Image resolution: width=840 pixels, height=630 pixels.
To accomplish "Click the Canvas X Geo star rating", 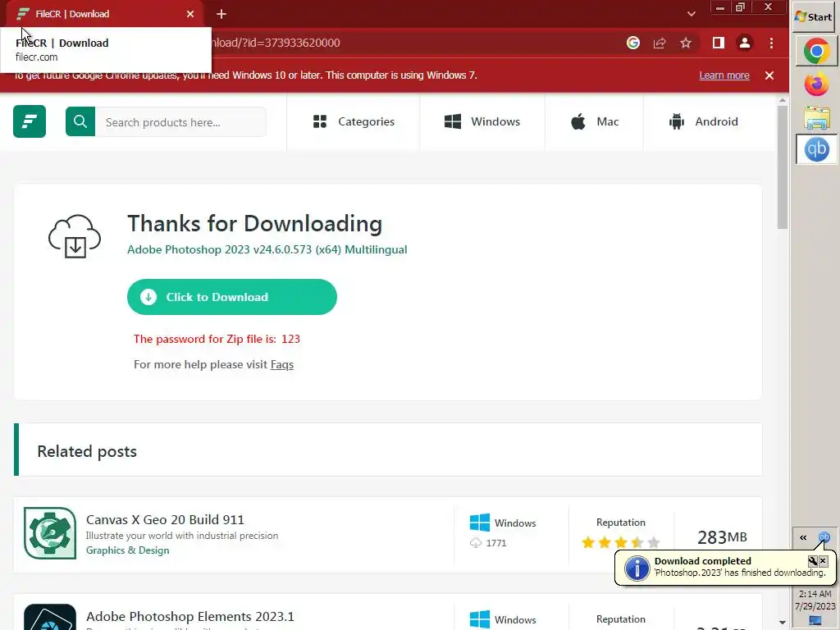I will point(621,543).
